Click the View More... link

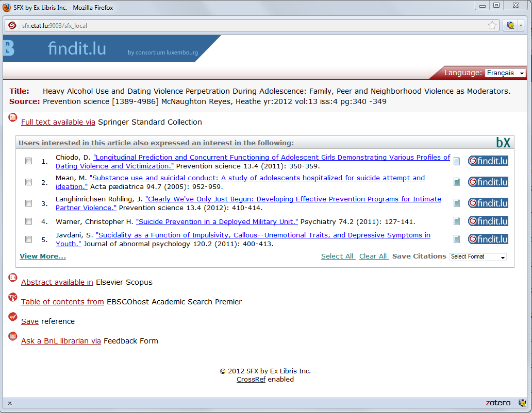[x=43, y=256]
